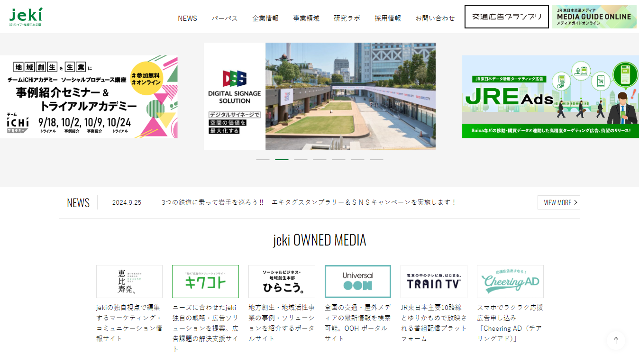Open the ひらこう。 media logo
This screenshot has height=364, width=639.
(x=282, y=282)
